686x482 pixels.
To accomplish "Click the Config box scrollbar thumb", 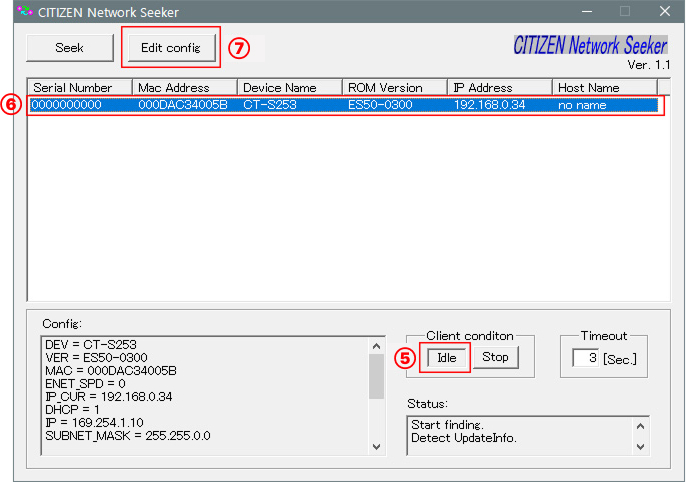I will 376,376.
